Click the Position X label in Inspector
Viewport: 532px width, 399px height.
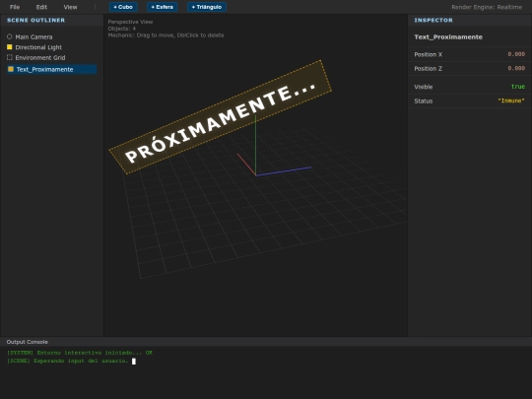pyautogui.click(x=429, y=54)
